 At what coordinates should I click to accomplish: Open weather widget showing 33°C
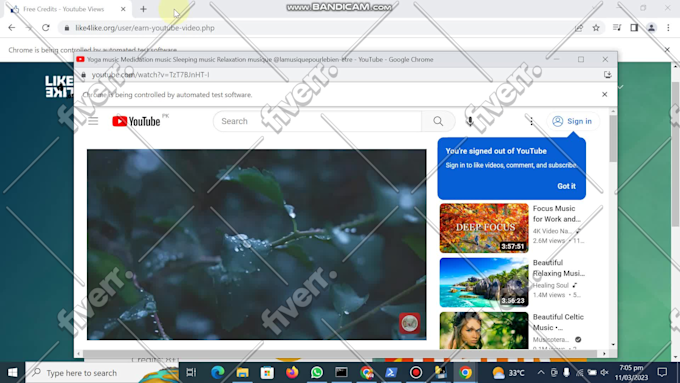509,373
